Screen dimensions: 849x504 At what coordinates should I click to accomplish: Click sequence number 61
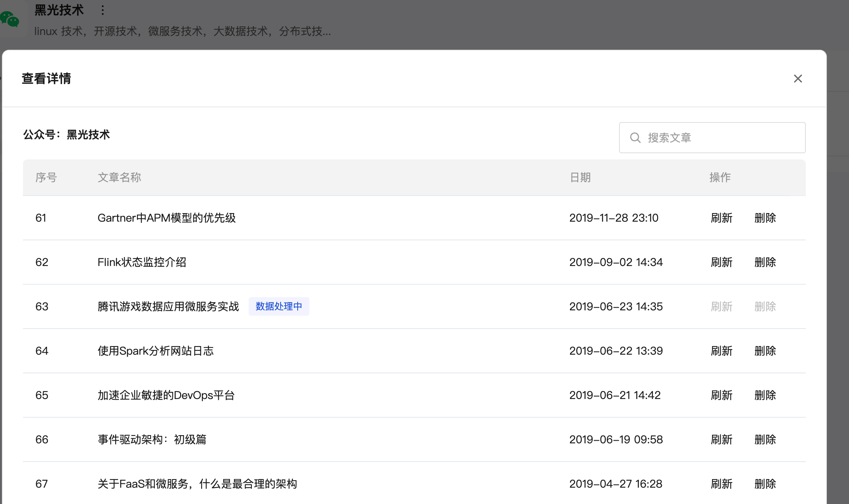[x=40, y=218]
